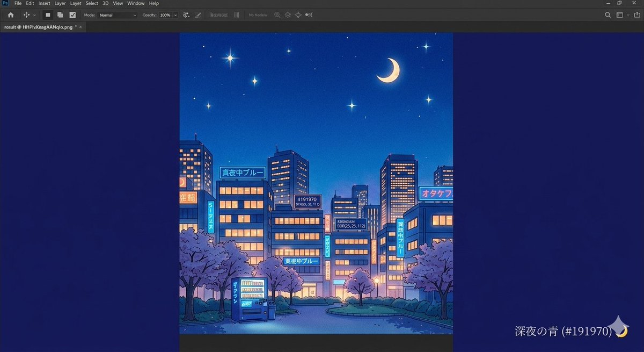Expand the opacity percentage dropdown arrow
This screenshot has width=644, height=352.
(x=175, y=15)
